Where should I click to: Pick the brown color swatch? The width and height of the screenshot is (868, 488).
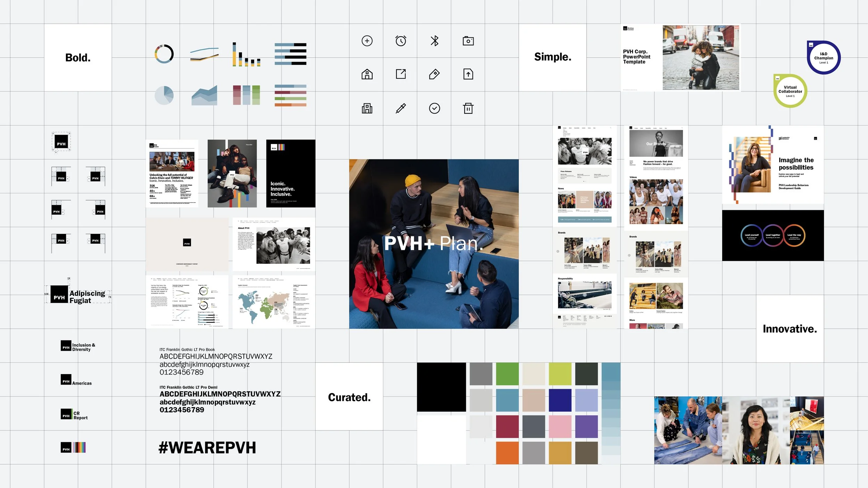[586, 453]
